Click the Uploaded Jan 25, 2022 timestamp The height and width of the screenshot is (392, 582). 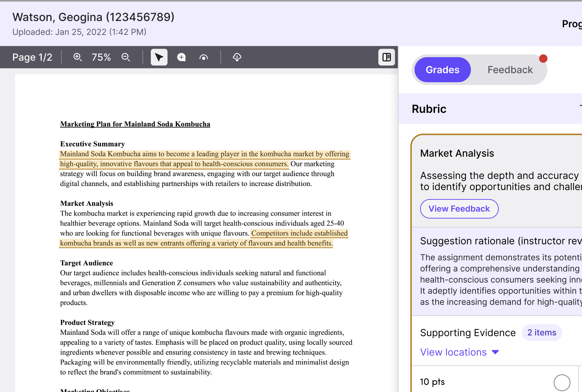(x=79, y=32)
